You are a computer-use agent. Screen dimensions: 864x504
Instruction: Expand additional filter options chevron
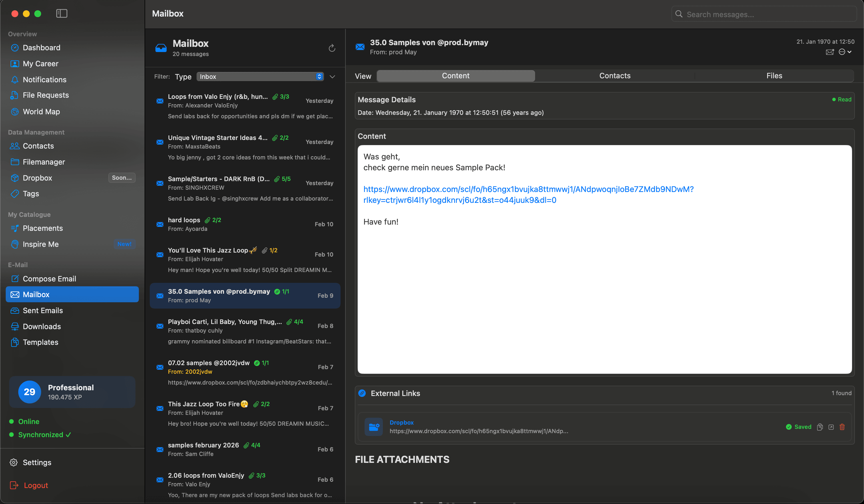(x=332, y=77)
